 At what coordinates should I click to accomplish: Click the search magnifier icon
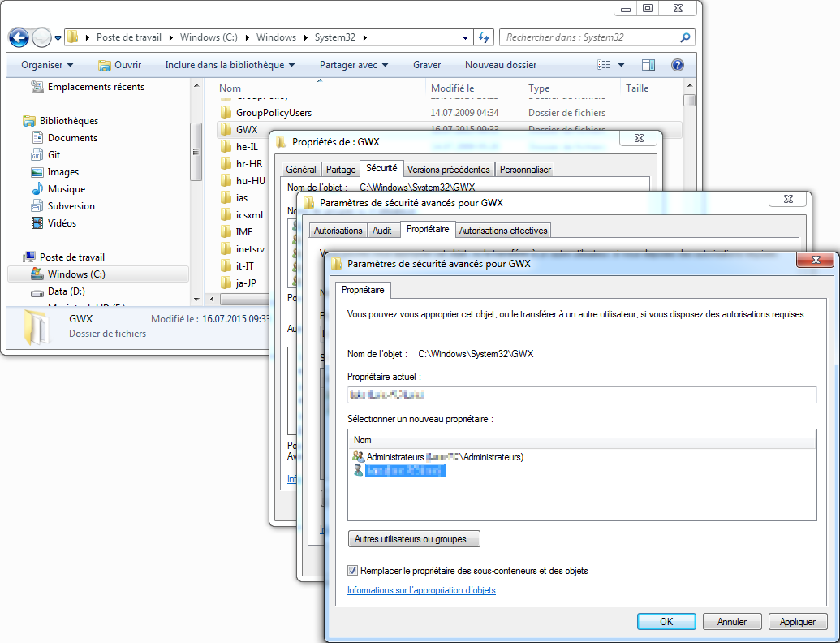pyautogui.click(x=685, y=37)
